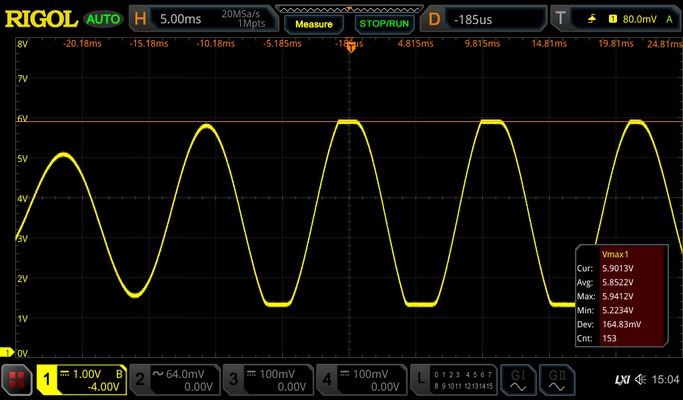683x400 pixels.
Task: Open delay settings showing -185us
Action: pos(484,19)
